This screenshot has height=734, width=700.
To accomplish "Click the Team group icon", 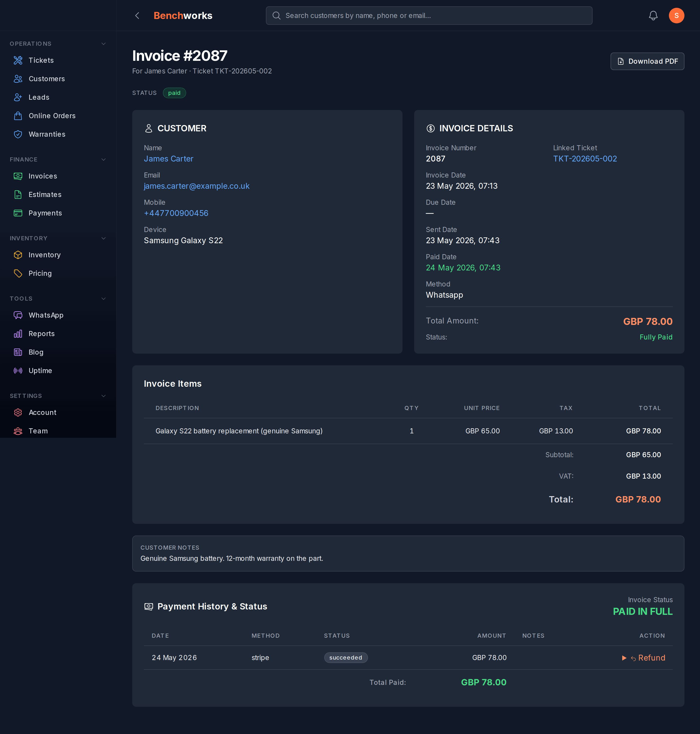I will 18,431.
